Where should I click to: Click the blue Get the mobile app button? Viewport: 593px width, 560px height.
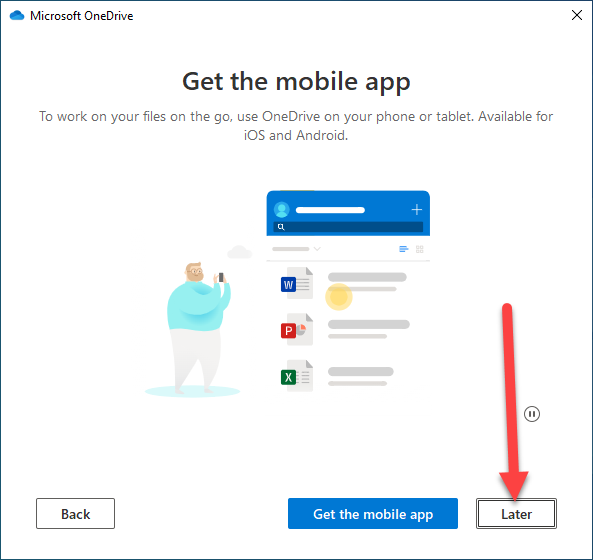tap(373, 513)
